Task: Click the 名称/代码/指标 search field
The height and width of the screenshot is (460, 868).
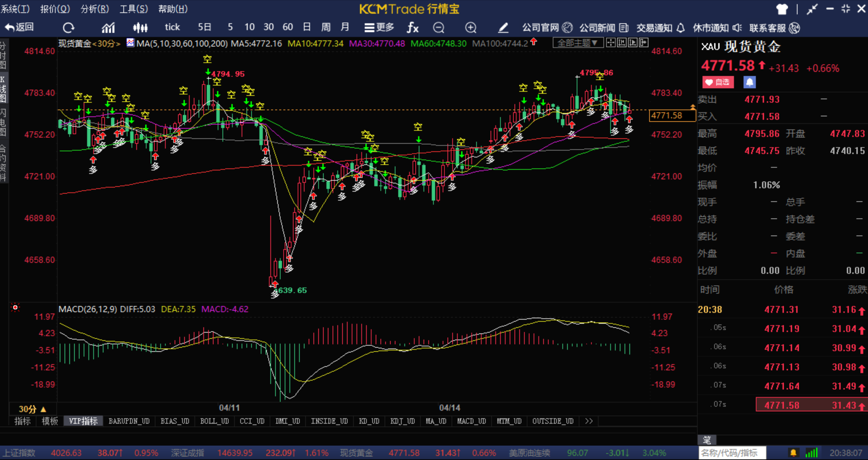Action: tap(732, 453)
